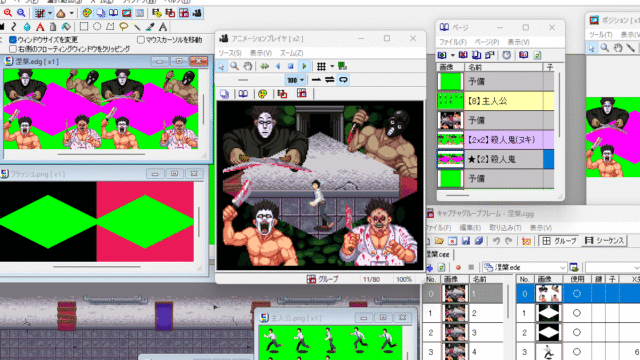Toggle loop playback icon in Animation Player
Image resolution: width=640 pixels, height=360 pixels.
click(343, 80)
